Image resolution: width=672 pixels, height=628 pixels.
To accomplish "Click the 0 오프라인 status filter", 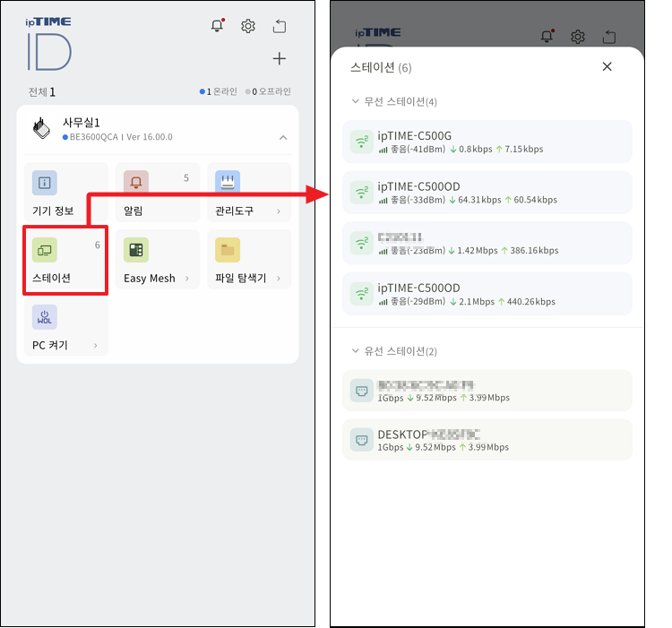I will point(268,91).
